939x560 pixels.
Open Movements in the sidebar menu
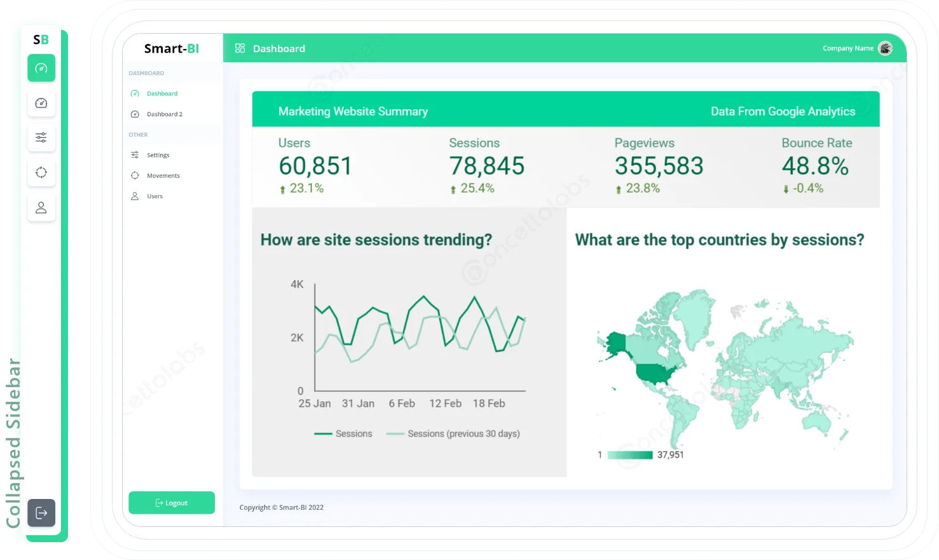(x=163, y=175)
